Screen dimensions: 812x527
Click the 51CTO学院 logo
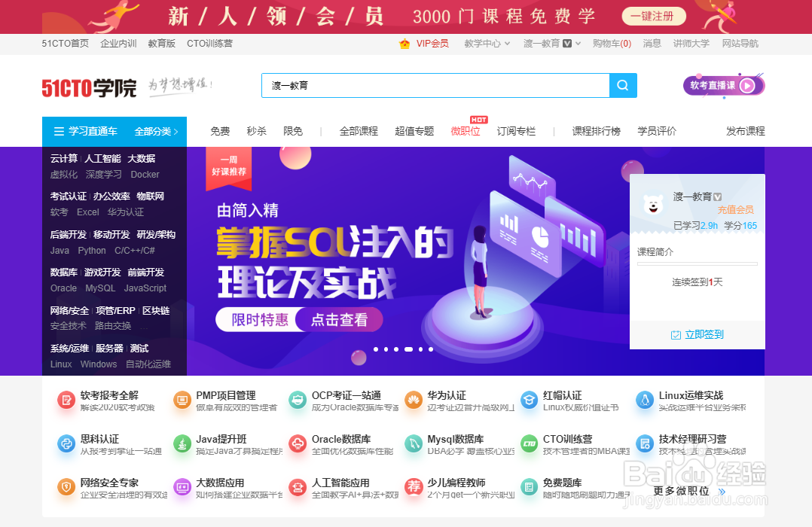(89, 87)
